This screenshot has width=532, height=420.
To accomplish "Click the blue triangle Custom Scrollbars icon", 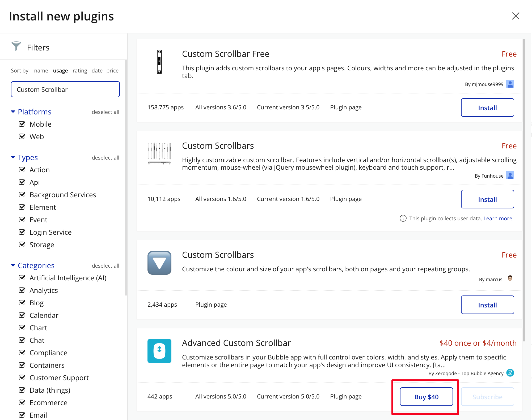I will tap(159, 263).
